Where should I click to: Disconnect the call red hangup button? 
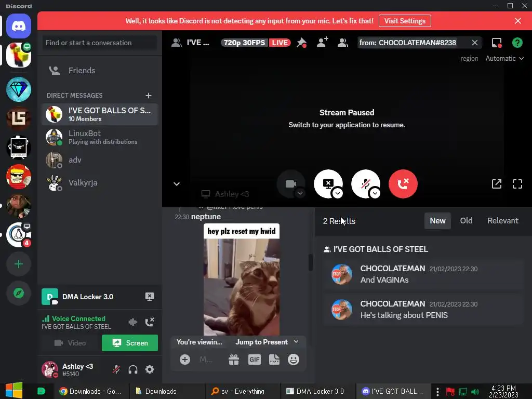403,184
